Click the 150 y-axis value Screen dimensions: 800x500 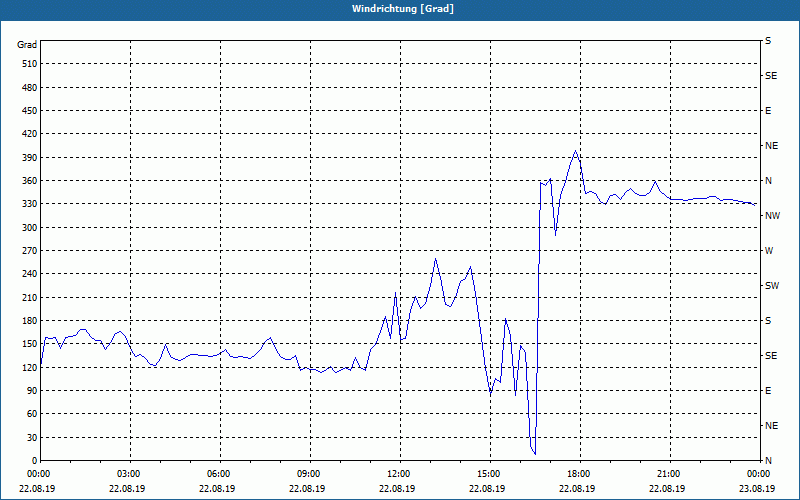point(30,344)
